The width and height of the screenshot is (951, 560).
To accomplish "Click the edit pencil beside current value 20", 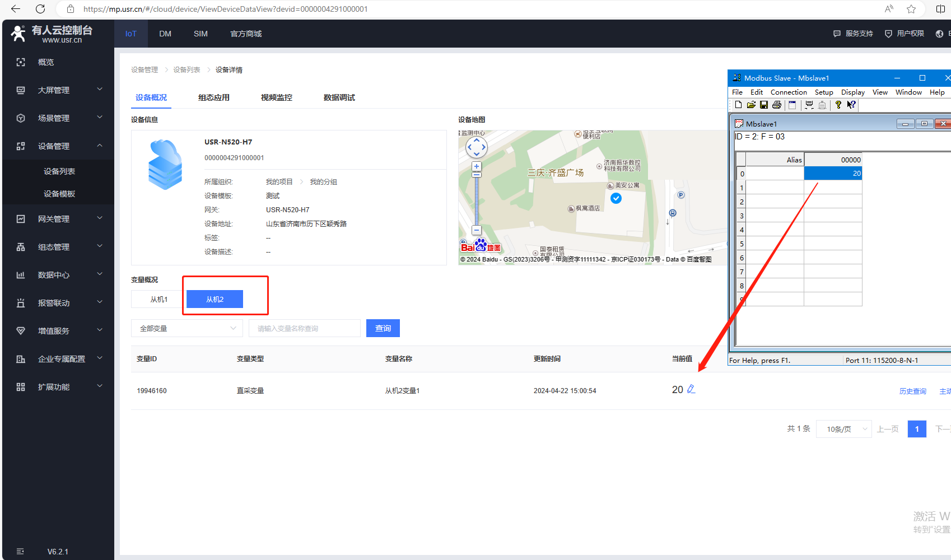I will (691, 389).
